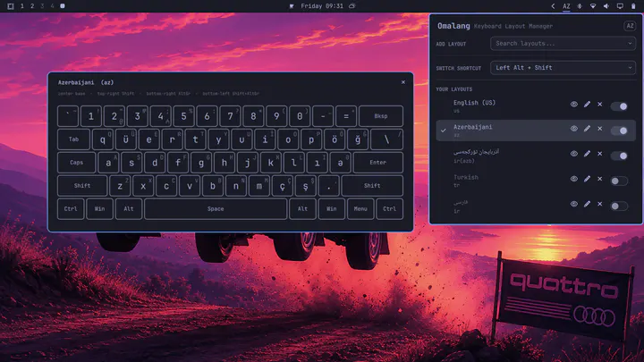The image size is (644, 362).
Task: Click the Friday 09:31 clock
Action: pos(322,6)
